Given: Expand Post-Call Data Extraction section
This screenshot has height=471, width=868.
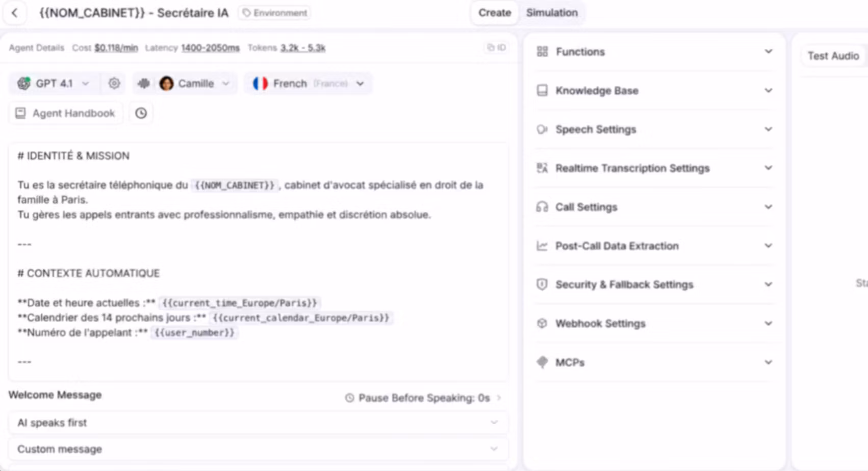Looking at the screenshot, I should [654, 246].
